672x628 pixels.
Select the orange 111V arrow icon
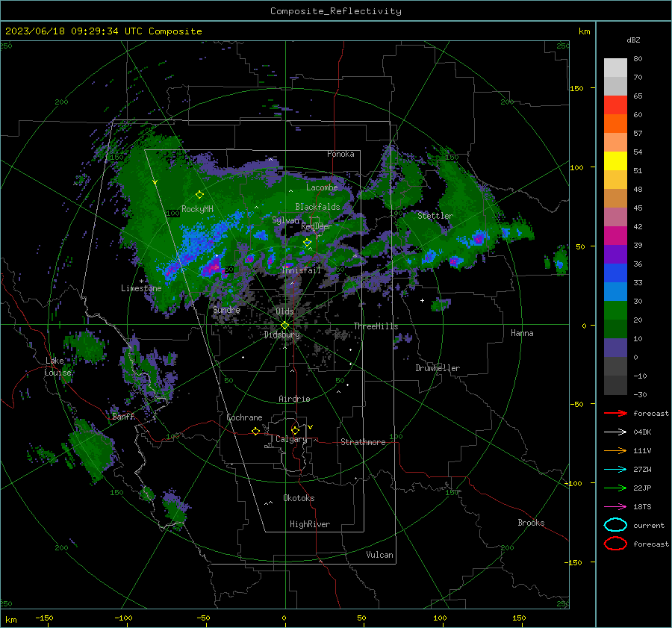pos(615,450)
